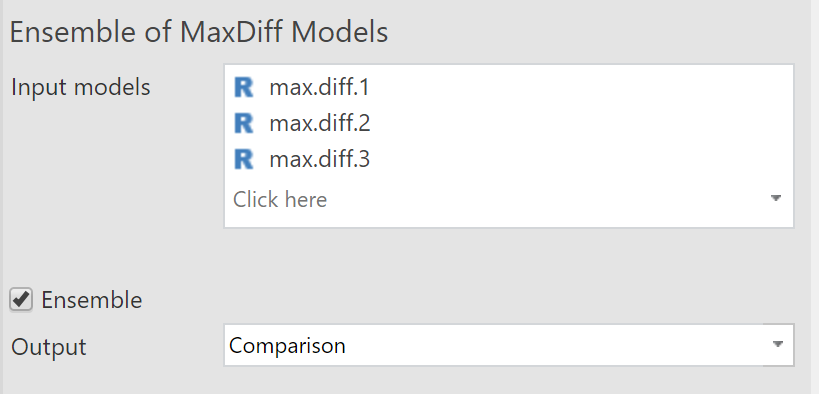This screenshot has width=819, height=394.
Task: Click the R icon beside max.diff.2
Action: click(243, 123)
